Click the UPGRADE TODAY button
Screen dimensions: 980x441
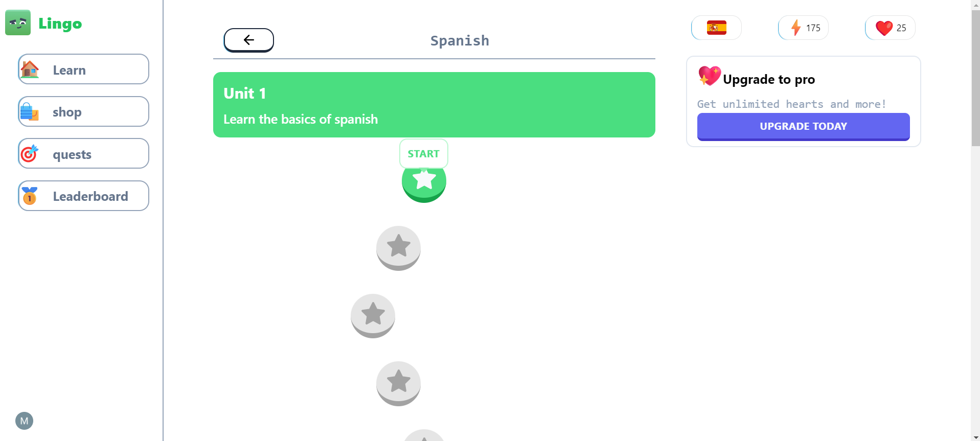coord(803,127)
